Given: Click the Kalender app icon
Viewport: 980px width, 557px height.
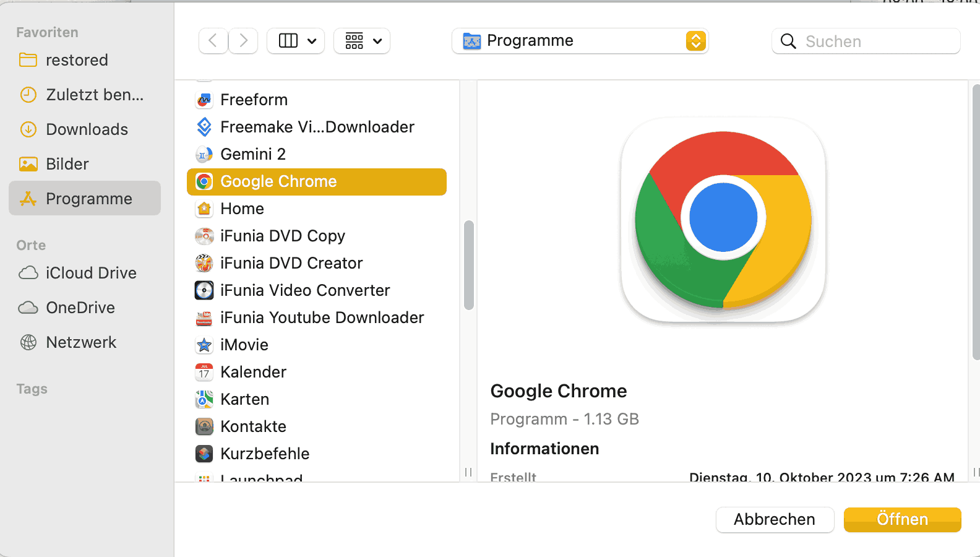Looking at the screenshot, I should click(x=204, y=372).
